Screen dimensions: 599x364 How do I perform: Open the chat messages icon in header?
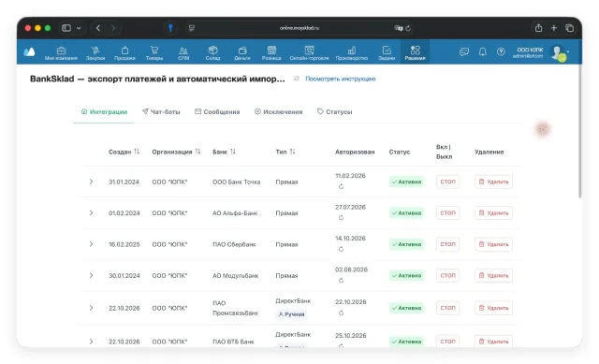(x=464, y=51)
